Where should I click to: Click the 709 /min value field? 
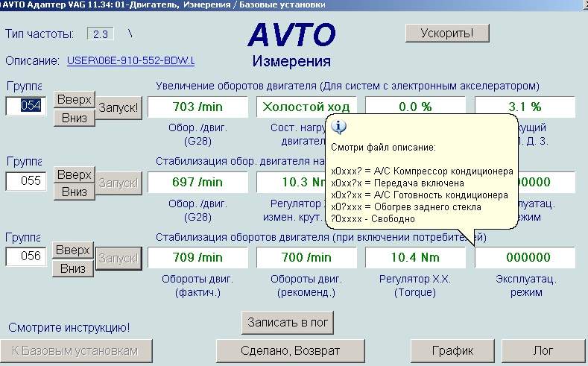(197, 258)
